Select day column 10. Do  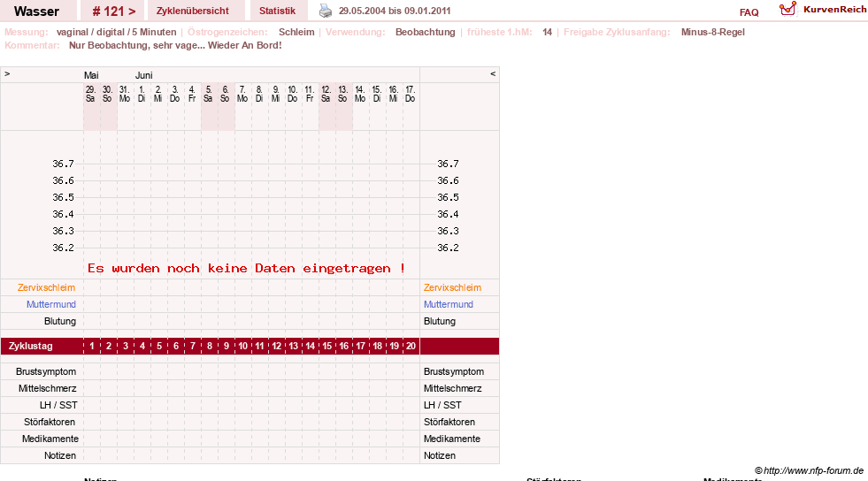(292, 94)
